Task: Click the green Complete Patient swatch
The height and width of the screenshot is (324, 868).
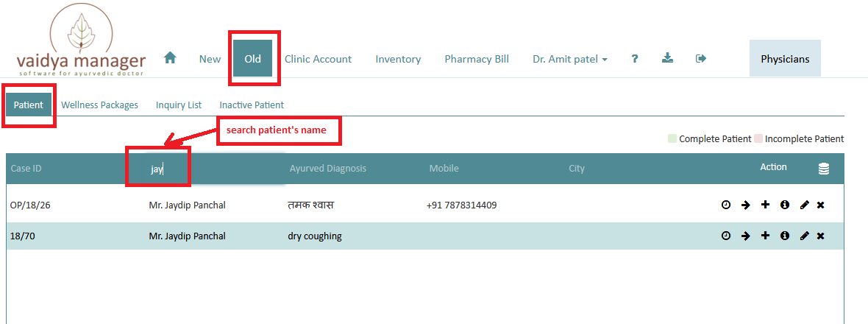Action: pos(672,138)
